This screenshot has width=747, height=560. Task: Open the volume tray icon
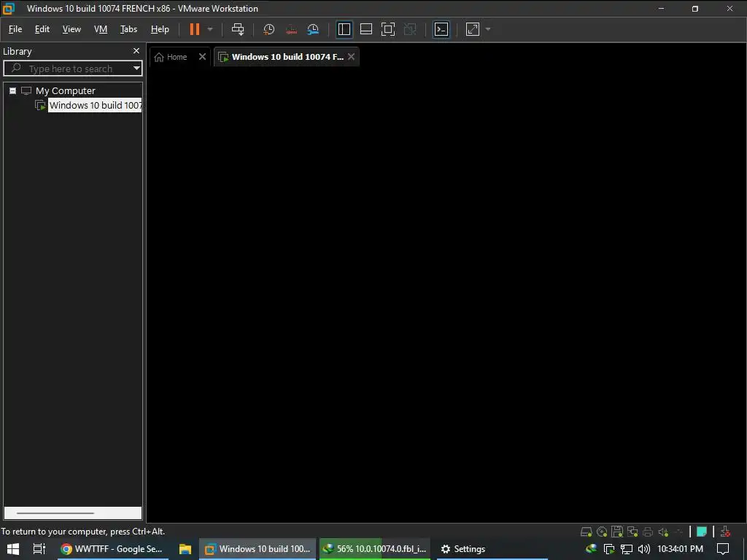tap(643, 549)
